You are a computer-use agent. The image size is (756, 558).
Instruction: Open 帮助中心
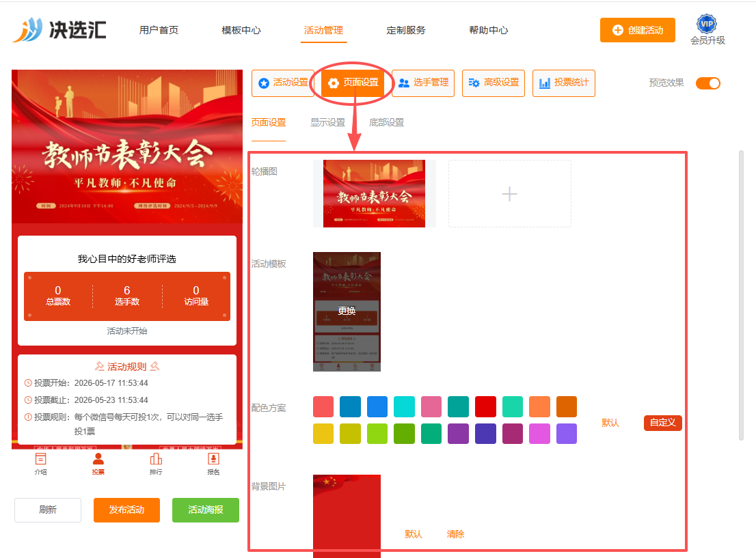point(489,30)
